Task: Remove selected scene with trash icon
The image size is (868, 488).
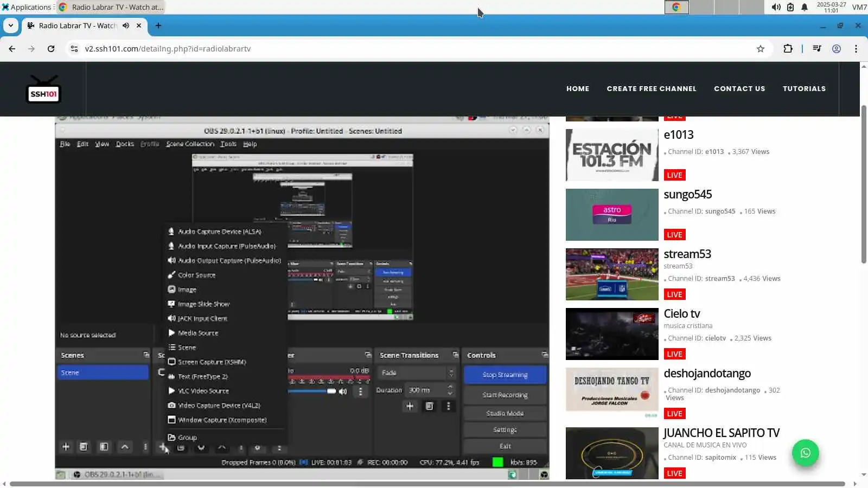Action: click(x=84, y=447)
